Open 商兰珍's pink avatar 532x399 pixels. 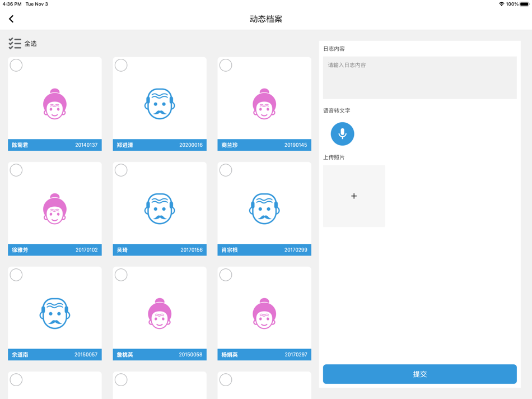click(264, 104)
